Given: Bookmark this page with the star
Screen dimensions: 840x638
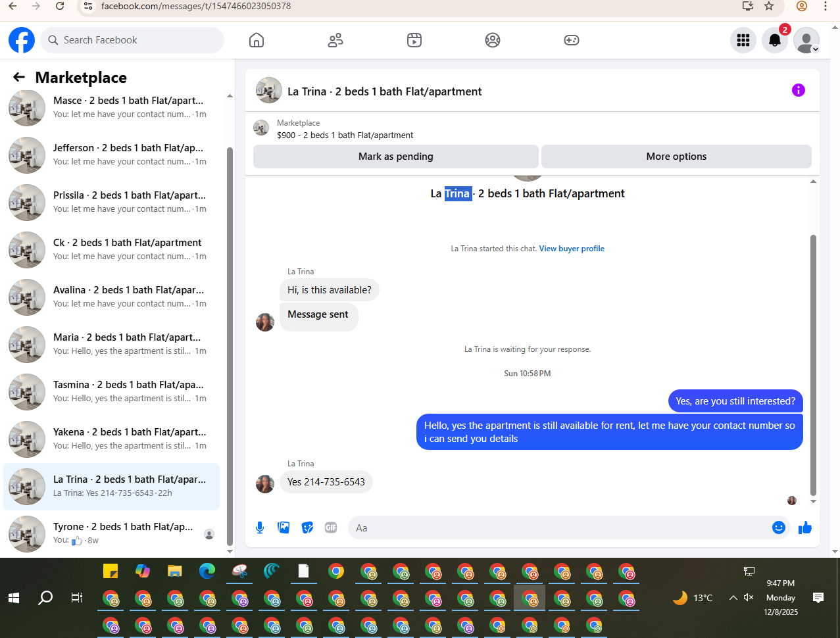Looking at the screenshot, I should tap(769, 6).
